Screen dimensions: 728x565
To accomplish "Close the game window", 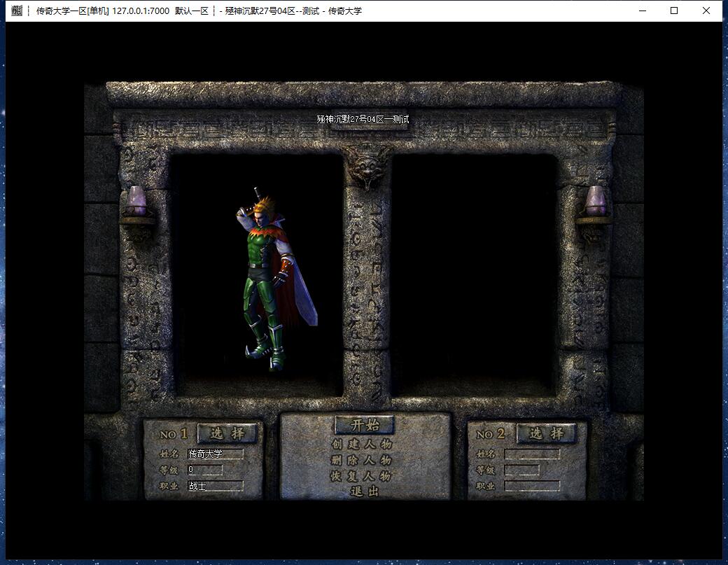I will tap(706, 11).
